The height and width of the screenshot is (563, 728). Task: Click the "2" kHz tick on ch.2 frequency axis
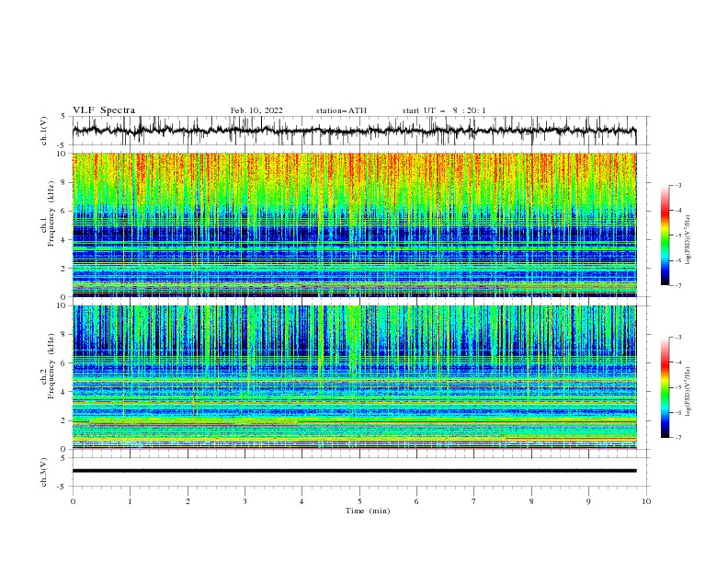(65, 420)
